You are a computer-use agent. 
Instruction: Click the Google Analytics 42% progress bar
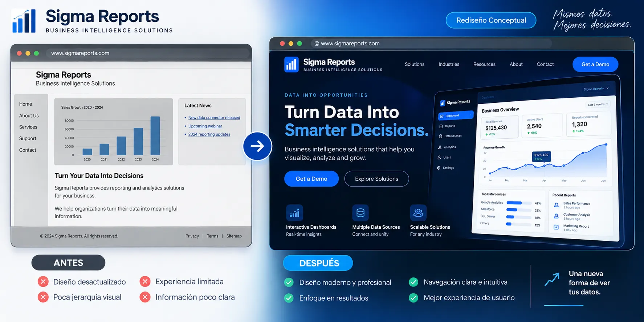pos(519,203)
